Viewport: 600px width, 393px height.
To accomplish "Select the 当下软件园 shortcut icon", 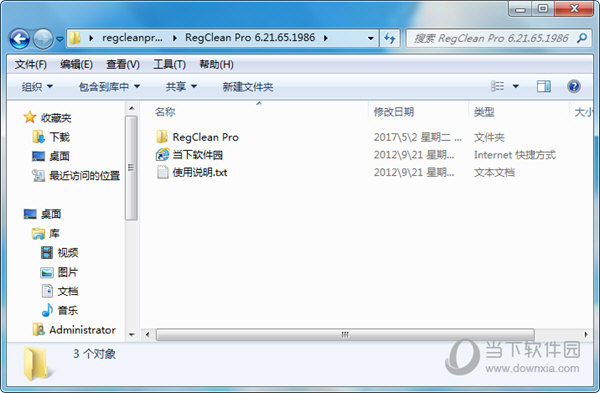I will click(162, 155).
